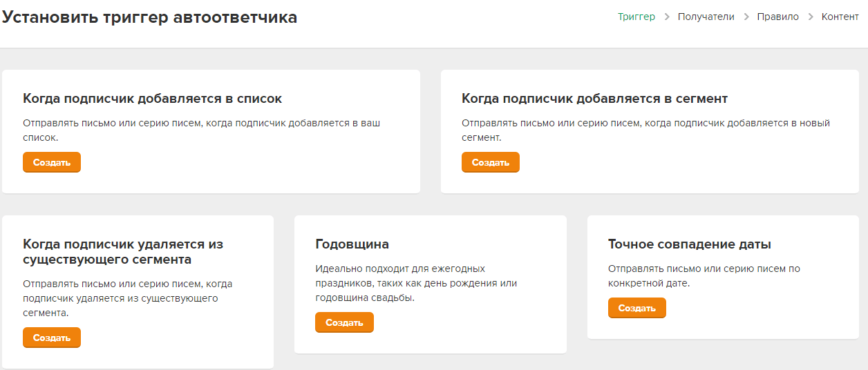This screenshot has width=868, height=370.
Task: Select the Триггер breadcrumb step
Action: coord(636,17)
